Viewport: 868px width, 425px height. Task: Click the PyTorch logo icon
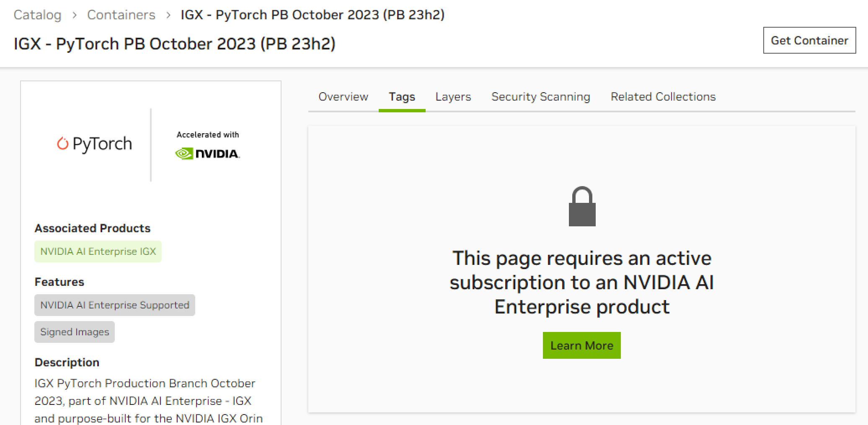[62, 143]
